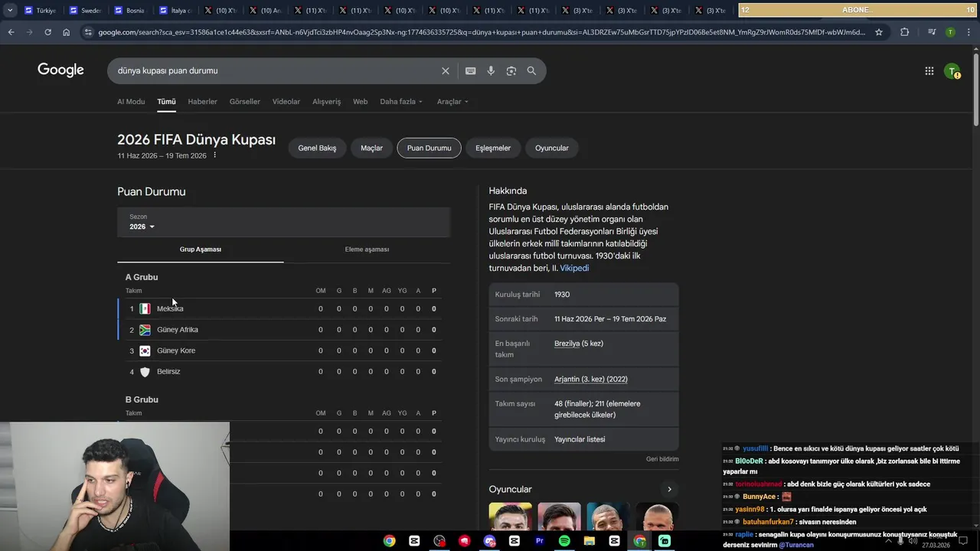This screenshot has width=980, height=551.
Task: Show hidden system tray icons chevron
Action: [x=889, y=541]
